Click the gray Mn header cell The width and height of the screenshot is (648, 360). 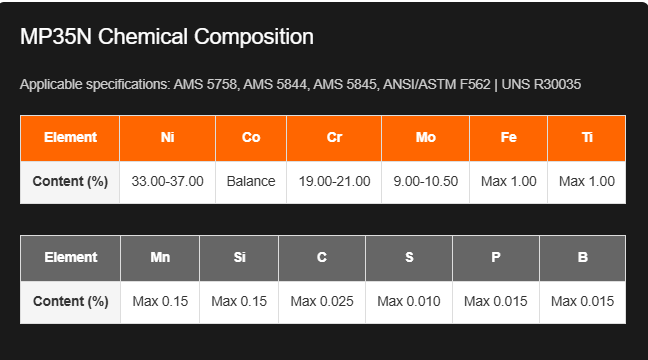coord(160,258)
